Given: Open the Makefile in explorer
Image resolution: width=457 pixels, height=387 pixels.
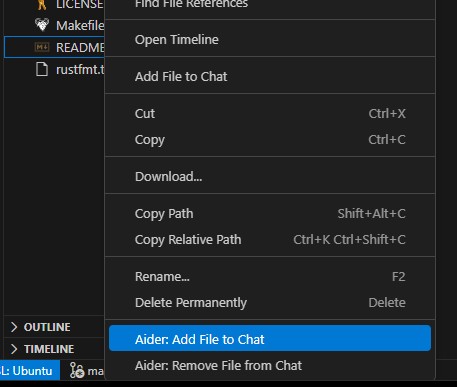Looking at the screenshot, I should coord(54,25).
